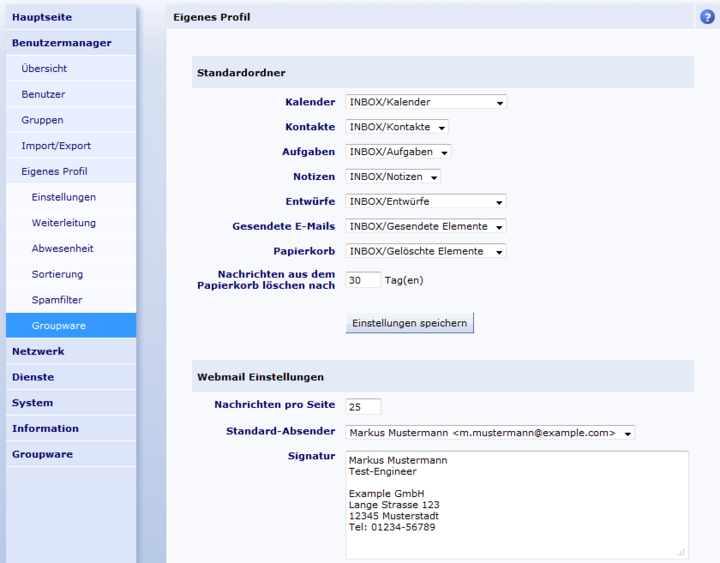Open bottom Groupware main menu section
The height and width of the screenshot is (563, 720).
click(x=71, y=454)
